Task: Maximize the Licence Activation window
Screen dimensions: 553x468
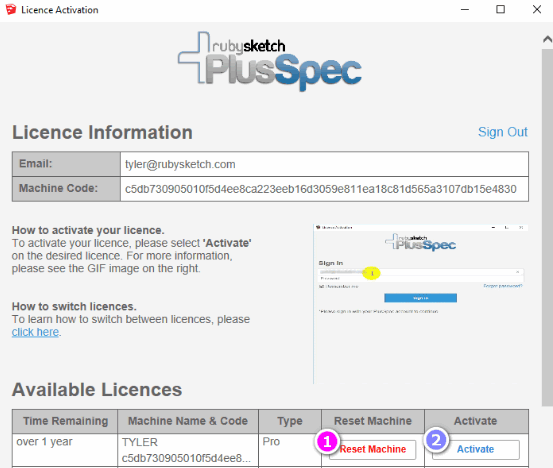Action: point(500,10)
